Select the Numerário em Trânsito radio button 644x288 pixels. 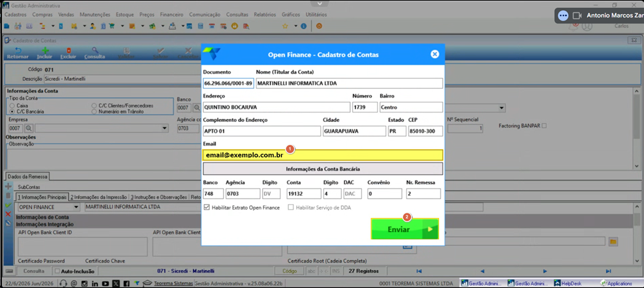(x=95, y=111)
